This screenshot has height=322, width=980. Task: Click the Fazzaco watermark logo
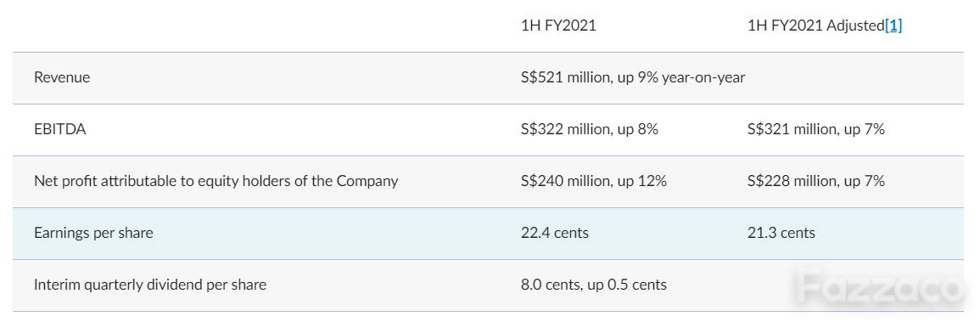(x=880, y=288)
